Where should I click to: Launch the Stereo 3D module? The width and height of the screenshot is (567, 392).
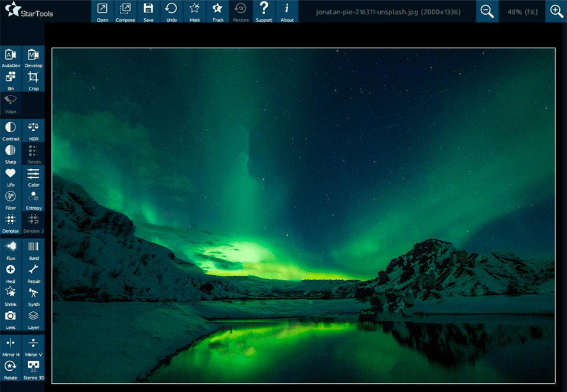tap(33, 367)
